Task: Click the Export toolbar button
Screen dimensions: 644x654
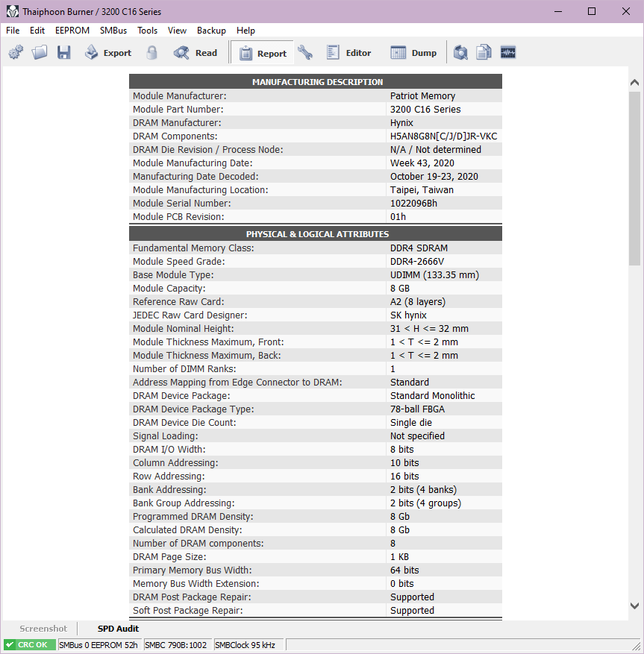Action: pos(108,52)
